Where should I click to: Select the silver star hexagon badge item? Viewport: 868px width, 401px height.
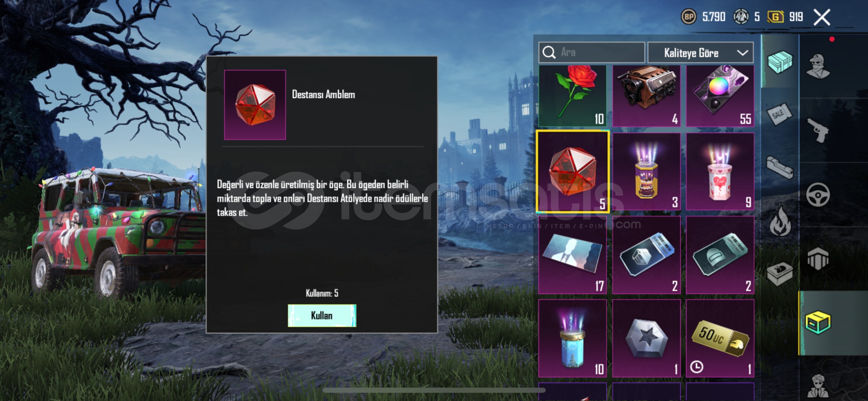[x=646, y=338]
